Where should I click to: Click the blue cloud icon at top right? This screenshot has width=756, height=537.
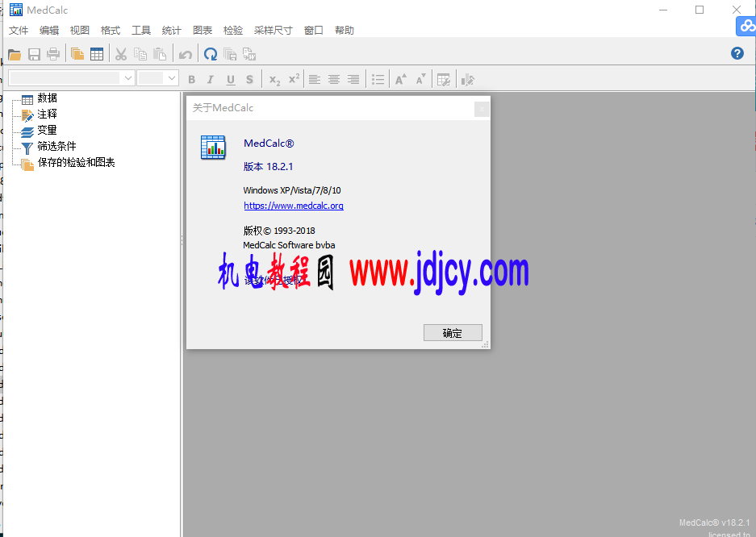pos(746,26)
